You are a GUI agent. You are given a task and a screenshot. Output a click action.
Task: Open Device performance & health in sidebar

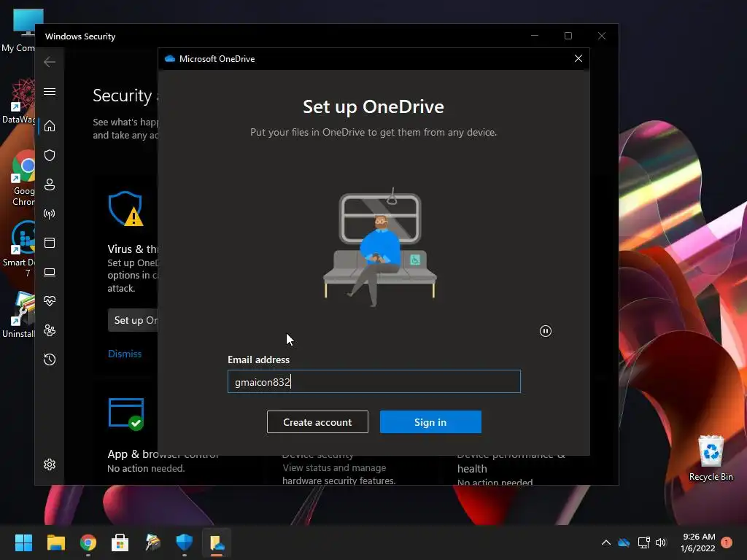point(50,301)
